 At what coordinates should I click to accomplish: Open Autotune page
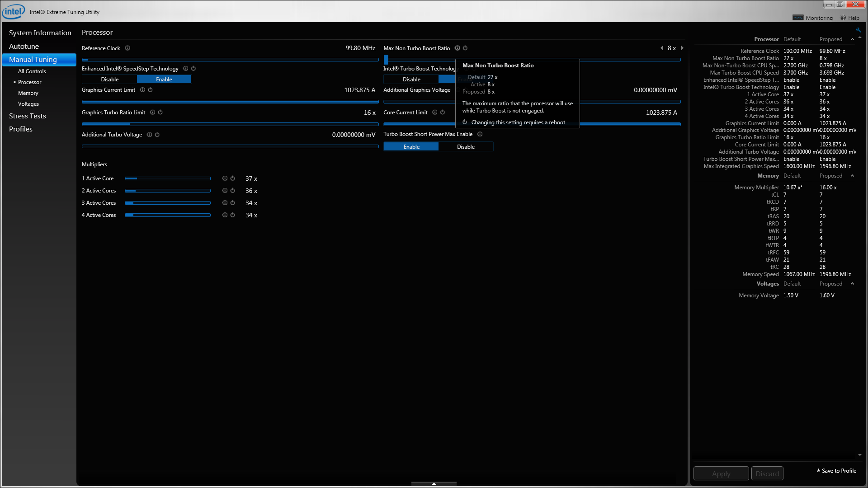coord(24,47)
